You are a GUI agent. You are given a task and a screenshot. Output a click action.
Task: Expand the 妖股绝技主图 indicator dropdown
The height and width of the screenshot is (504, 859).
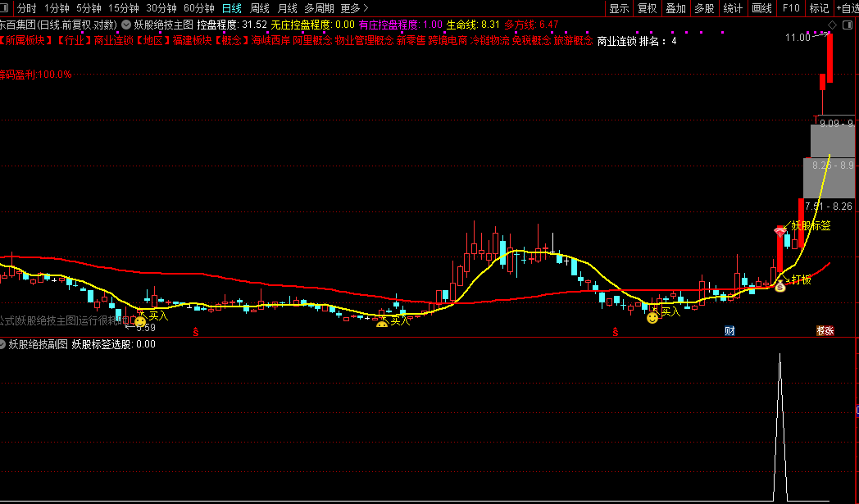coord(126,25)
